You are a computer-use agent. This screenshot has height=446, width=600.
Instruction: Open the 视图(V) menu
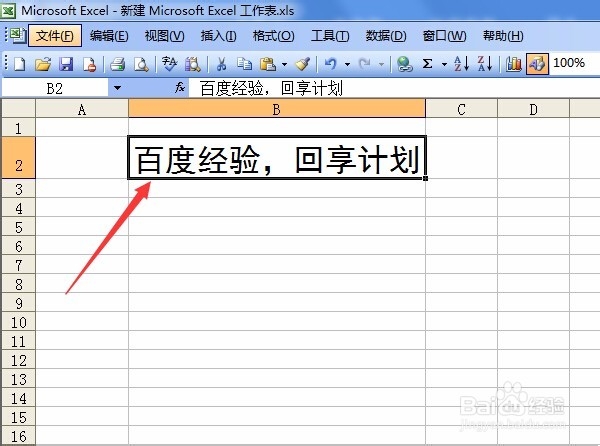[165, 36]
